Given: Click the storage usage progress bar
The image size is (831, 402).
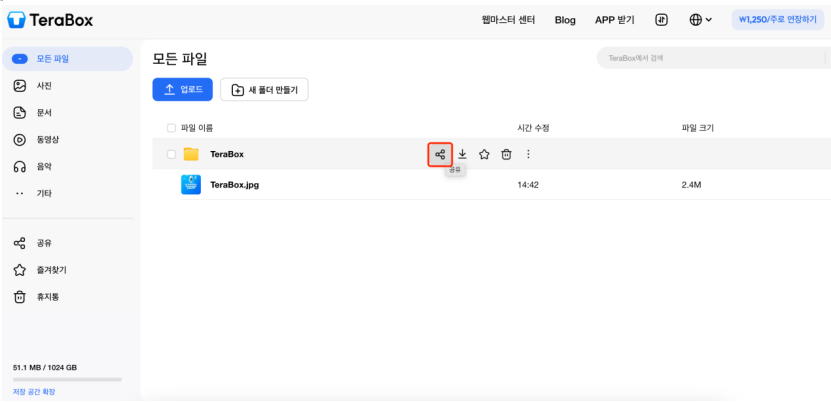Looking at the screenshot, I should click(x=67, y=379).
